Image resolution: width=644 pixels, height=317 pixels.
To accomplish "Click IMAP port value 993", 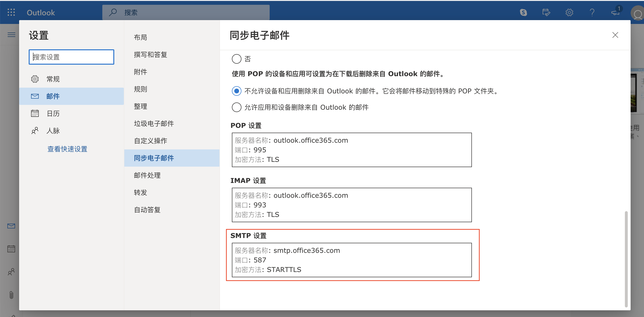I will (260, 205).
